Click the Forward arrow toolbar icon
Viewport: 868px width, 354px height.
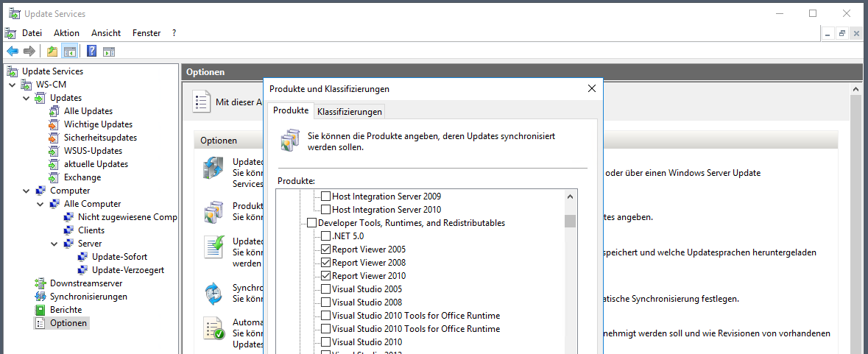pos(29,52)
